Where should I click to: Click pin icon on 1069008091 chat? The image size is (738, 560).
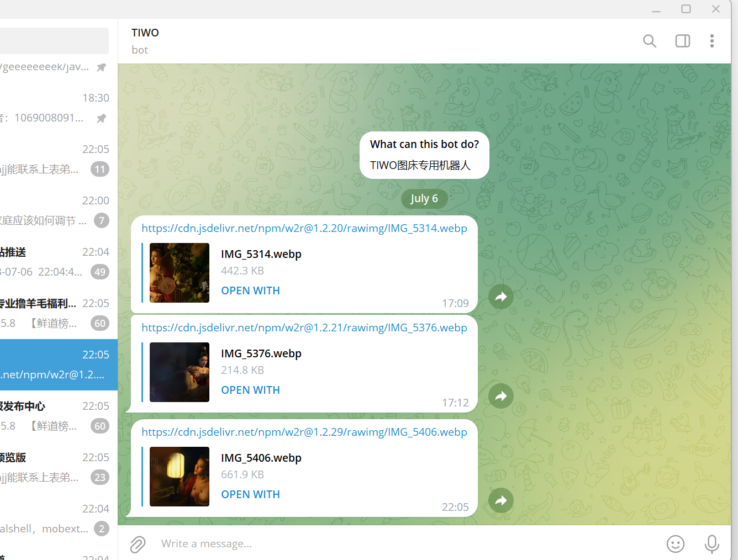click(x=101, y=118)
